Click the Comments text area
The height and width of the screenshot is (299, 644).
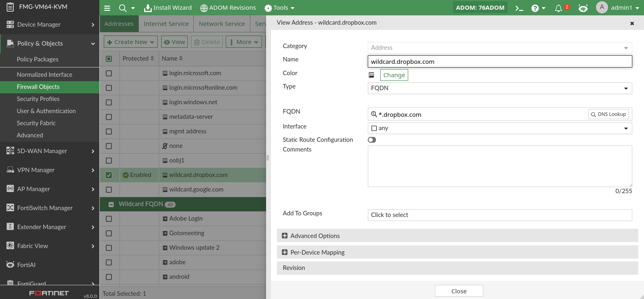click(x=499, y=166)
